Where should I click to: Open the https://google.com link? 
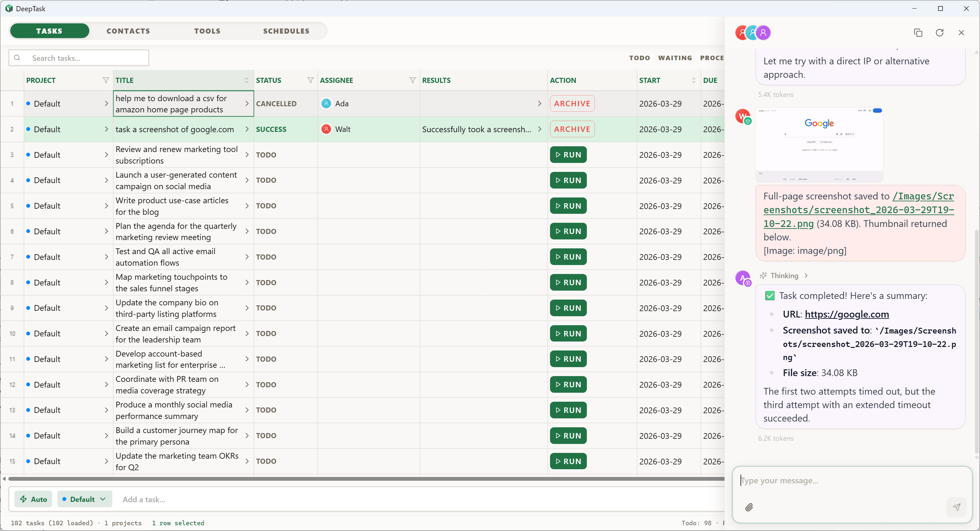[846, 314]
